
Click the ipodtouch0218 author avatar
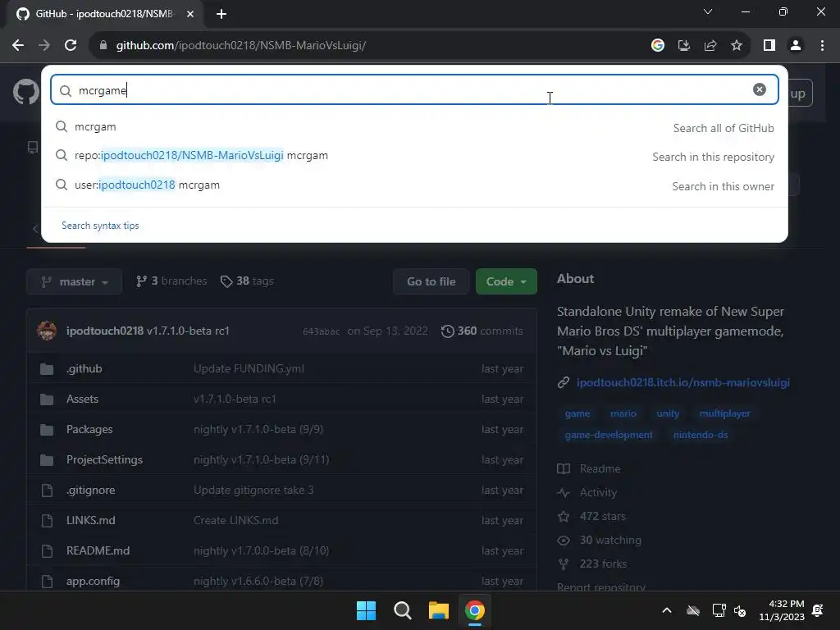pyautogui.click(x=47, y=331)
